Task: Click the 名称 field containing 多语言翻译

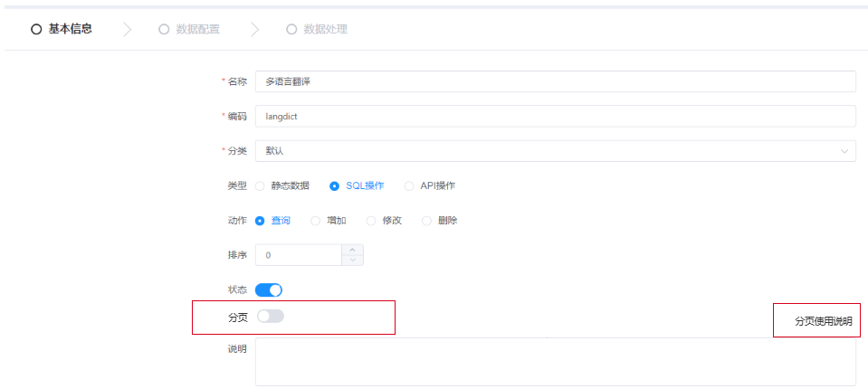Action: coord(555,82)
